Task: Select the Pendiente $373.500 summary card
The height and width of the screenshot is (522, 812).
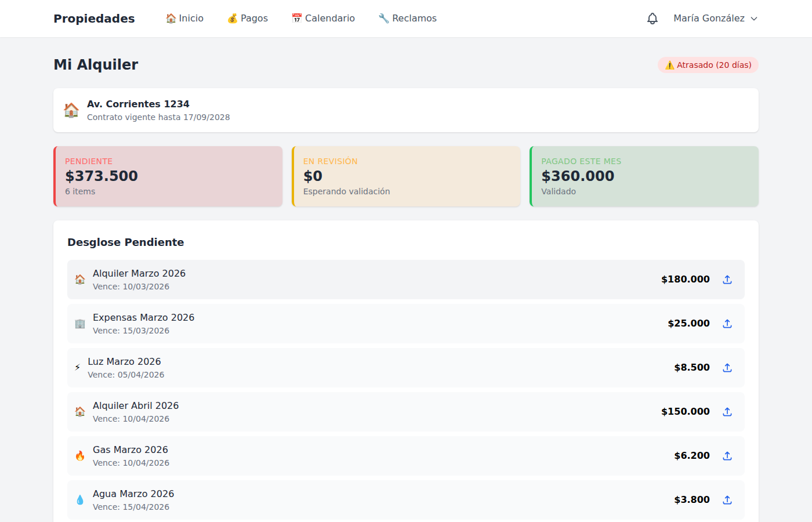Action: 168,176
